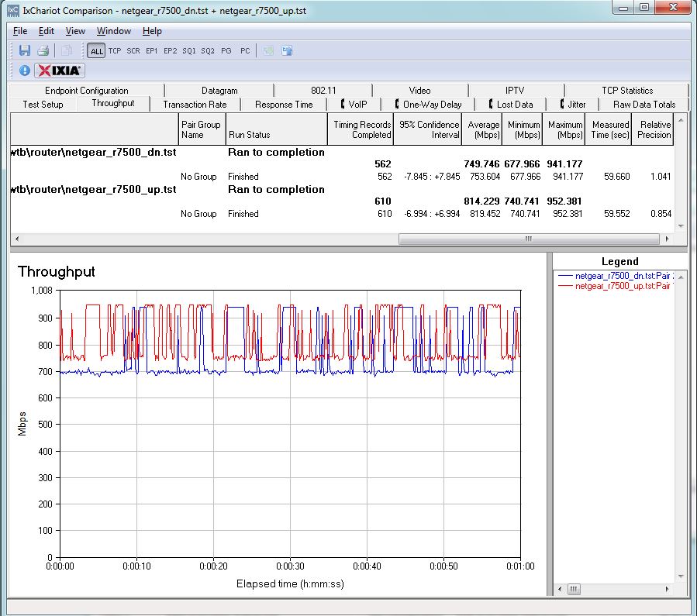Switch to the TCP Statistics tab
Screen dimensions: 697x616
pos(627,90)
